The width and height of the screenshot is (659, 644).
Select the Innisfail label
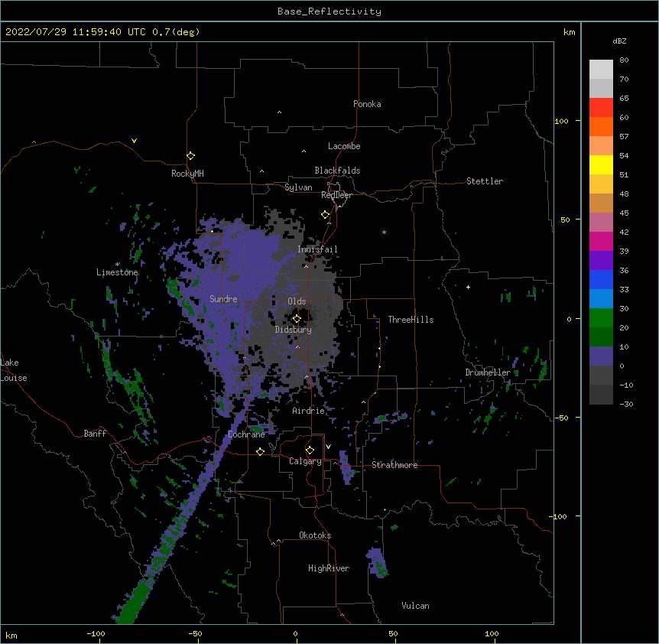[x=318, y=249]
